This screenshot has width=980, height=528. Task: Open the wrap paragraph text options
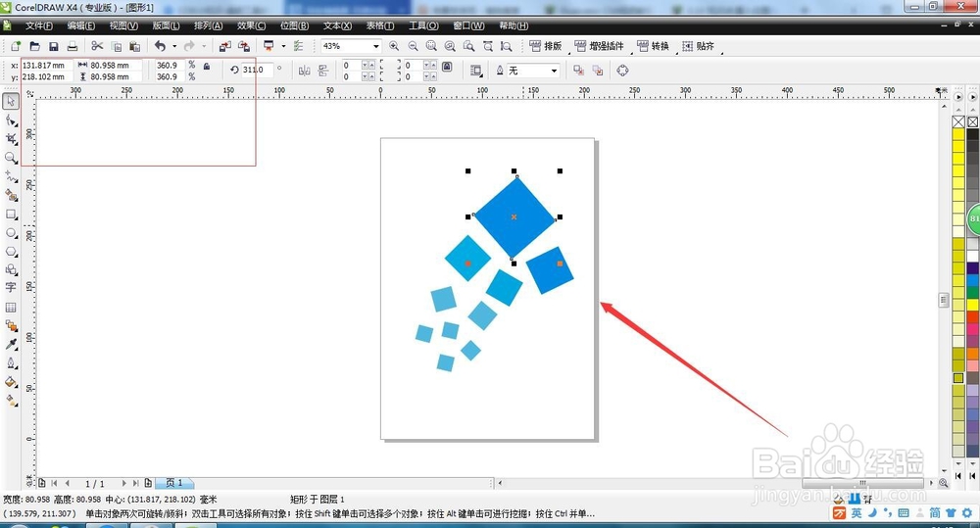pyautogui.click(x=476, y=71)
